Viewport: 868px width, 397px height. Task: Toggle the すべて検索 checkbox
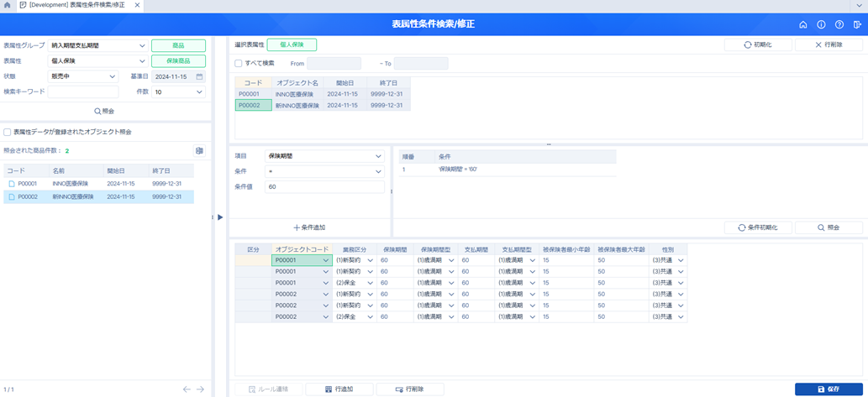click(238, 64)
